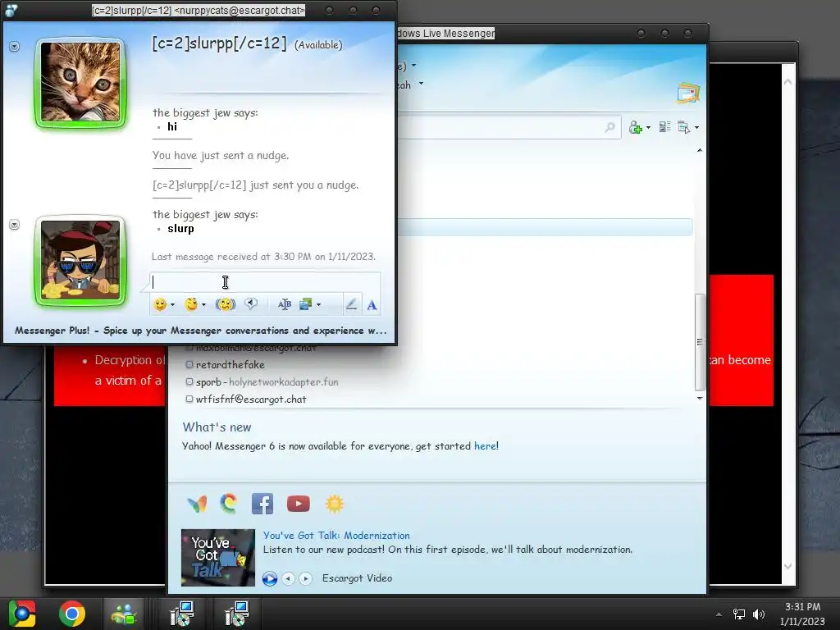Open the status dropdown arrow in Messenger header
This screenshot has height=630, width=840.
pos(413,66)
